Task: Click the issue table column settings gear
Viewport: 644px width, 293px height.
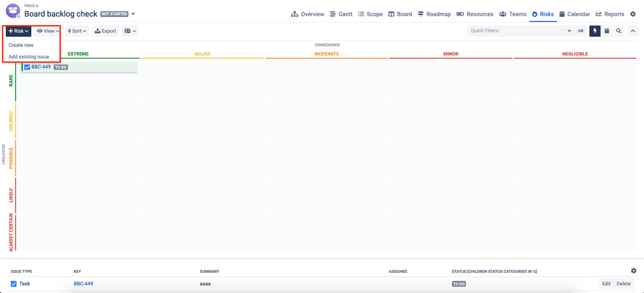Action: (x=634, y=271)
